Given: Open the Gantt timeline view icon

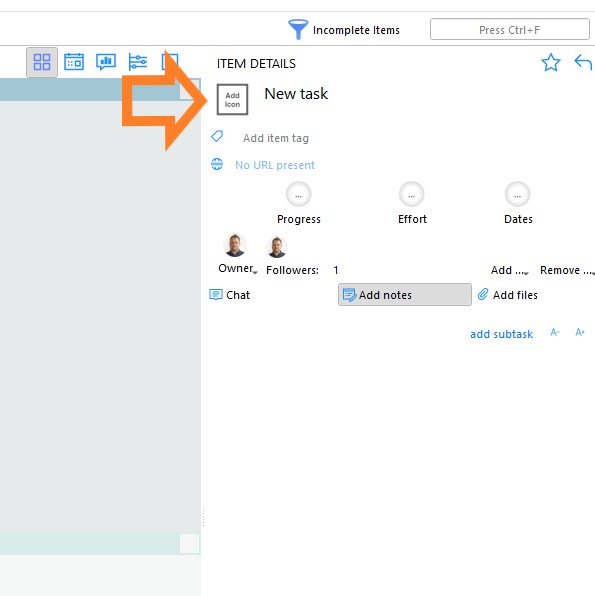Looking at the screenshot, I should point(138,62).
